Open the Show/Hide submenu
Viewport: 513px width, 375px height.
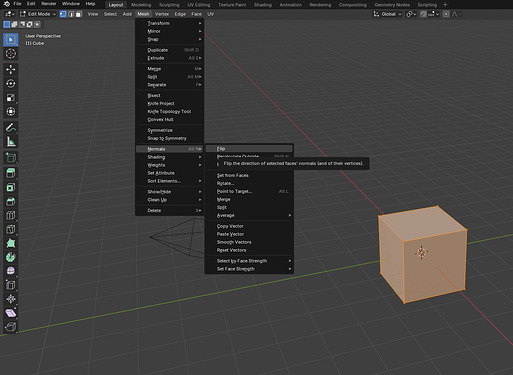[170, 192]
